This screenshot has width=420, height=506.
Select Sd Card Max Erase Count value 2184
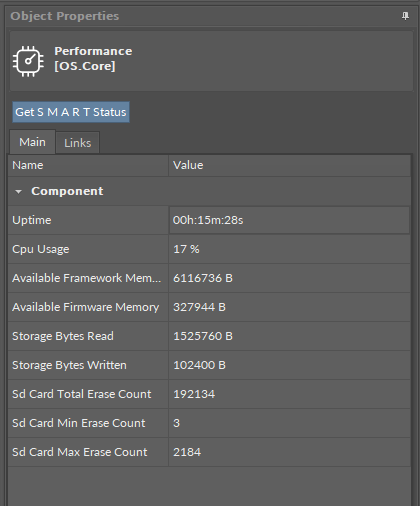[x=187, y=452]
